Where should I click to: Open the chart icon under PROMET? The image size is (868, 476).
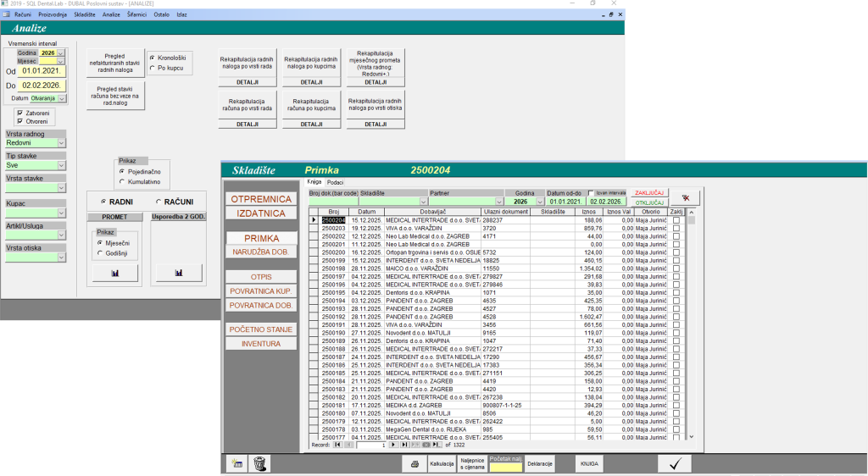coord(116,273)
